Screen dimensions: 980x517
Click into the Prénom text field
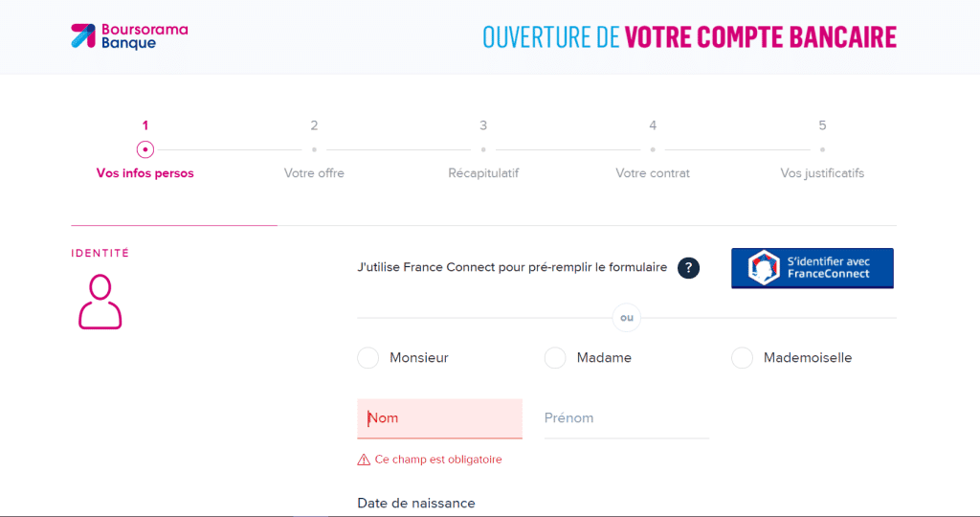[x=626, y=418]
